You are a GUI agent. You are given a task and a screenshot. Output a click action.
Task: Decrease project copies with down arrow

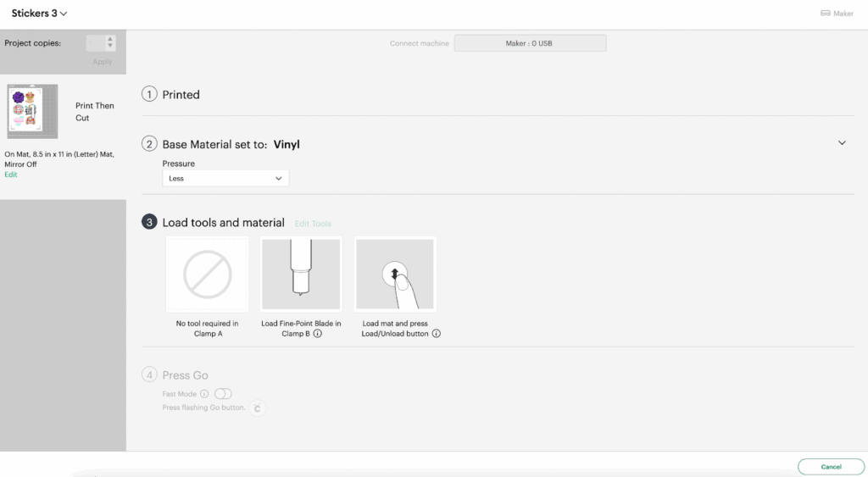110,47
